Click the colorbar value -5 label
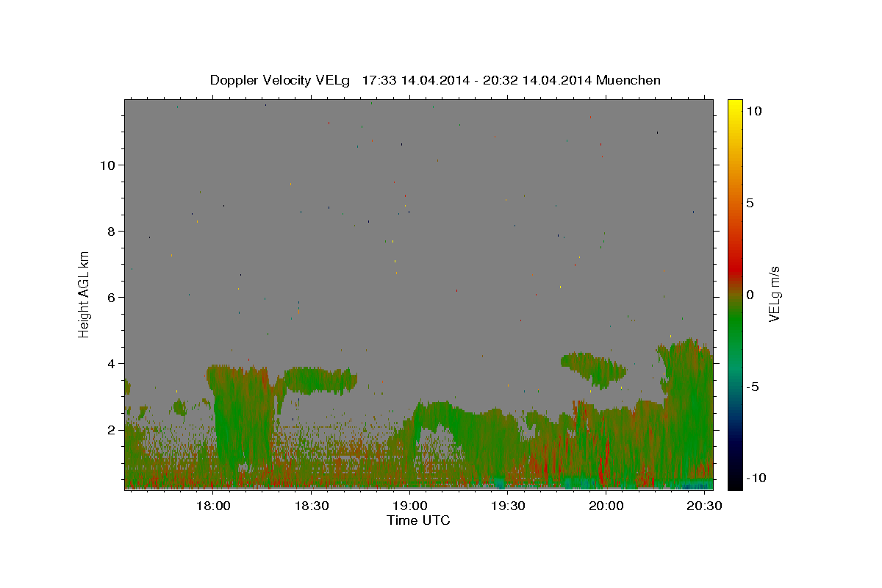 pos(752,387)
